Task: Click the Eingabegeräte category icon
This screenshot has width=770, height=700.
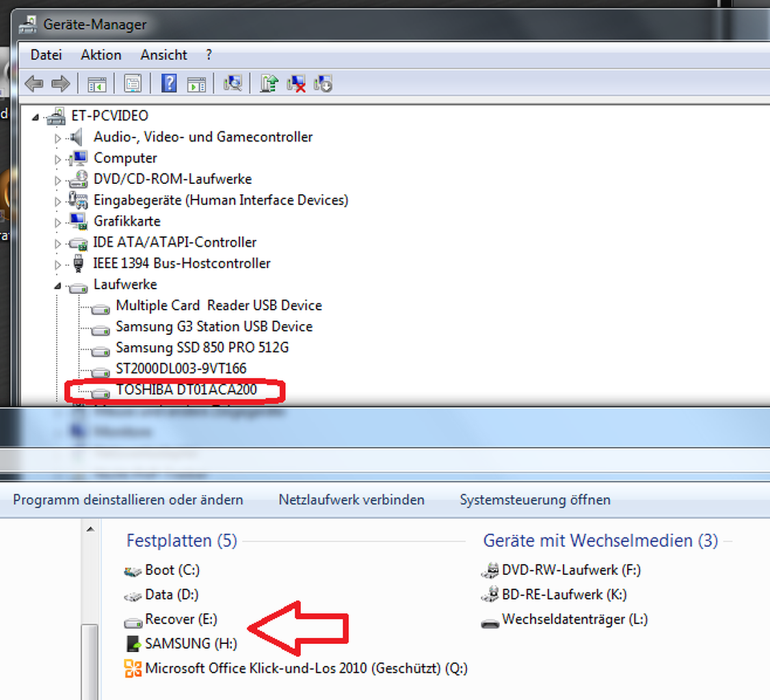Action: point(78,200)
